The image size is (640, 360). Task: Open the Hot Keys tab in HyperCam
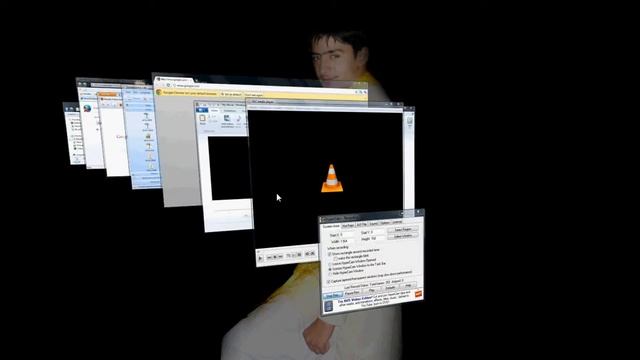coord(348,226)
